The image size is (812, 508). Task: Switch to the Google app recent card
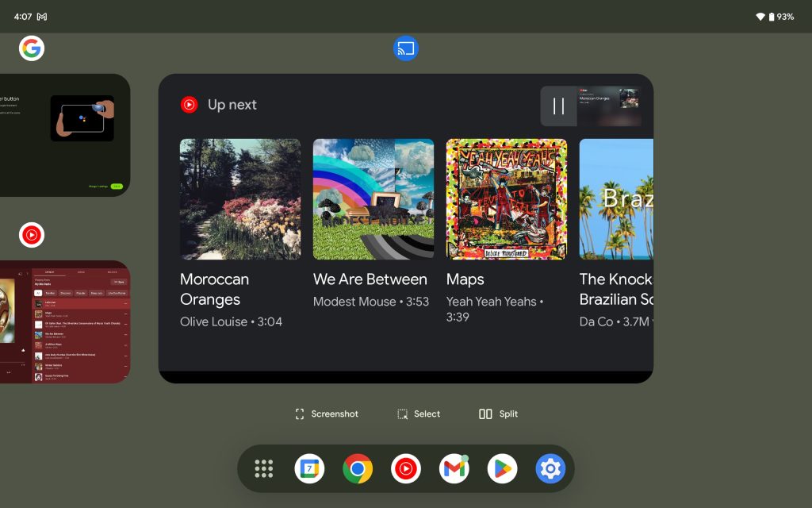65,135
